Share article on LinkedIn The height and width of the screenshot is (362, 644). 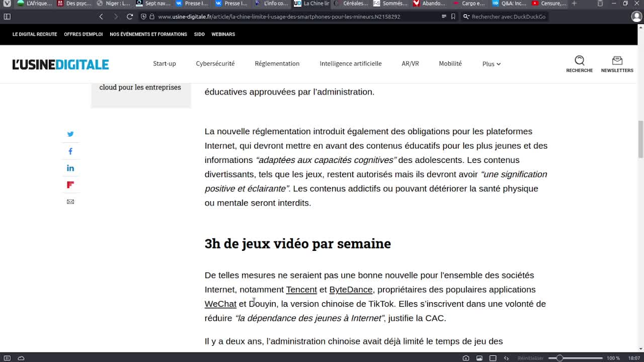point(70,168)
